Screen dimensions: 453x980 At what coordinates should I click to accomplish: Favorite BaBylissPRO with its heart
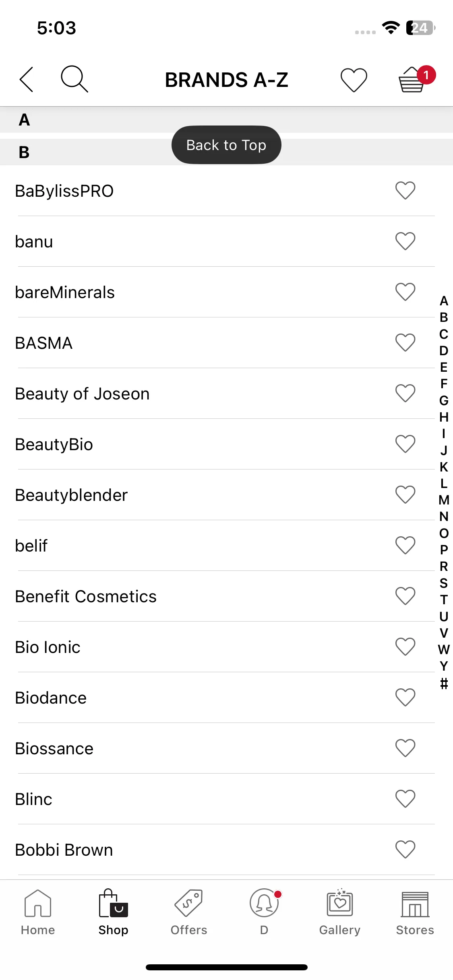click(405, 190)
